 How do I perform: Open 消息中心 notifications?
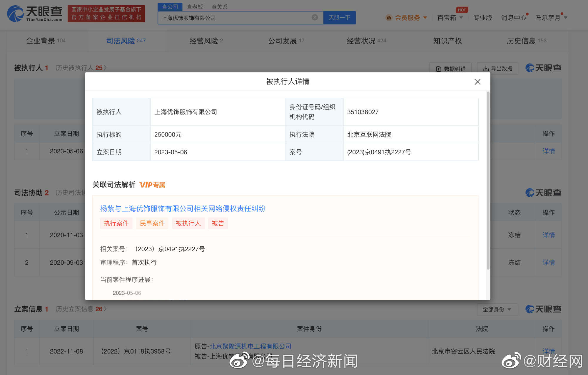pyautogui.click(x=513, y=18)
